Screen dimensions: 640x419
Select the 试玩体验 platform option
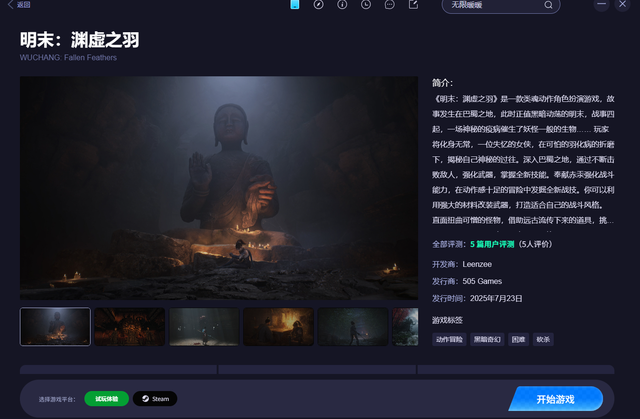coord(107,399)
